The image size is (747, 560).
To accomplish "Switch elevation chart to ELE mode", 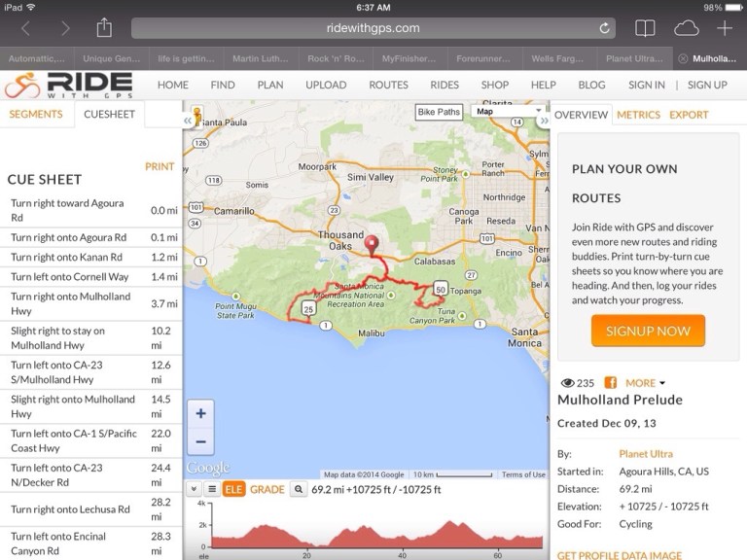I will 233,489.
